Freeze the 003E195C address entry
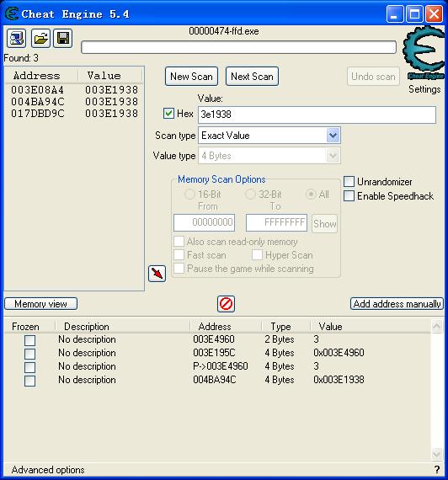The image size is (448, 480). point(29,354)
